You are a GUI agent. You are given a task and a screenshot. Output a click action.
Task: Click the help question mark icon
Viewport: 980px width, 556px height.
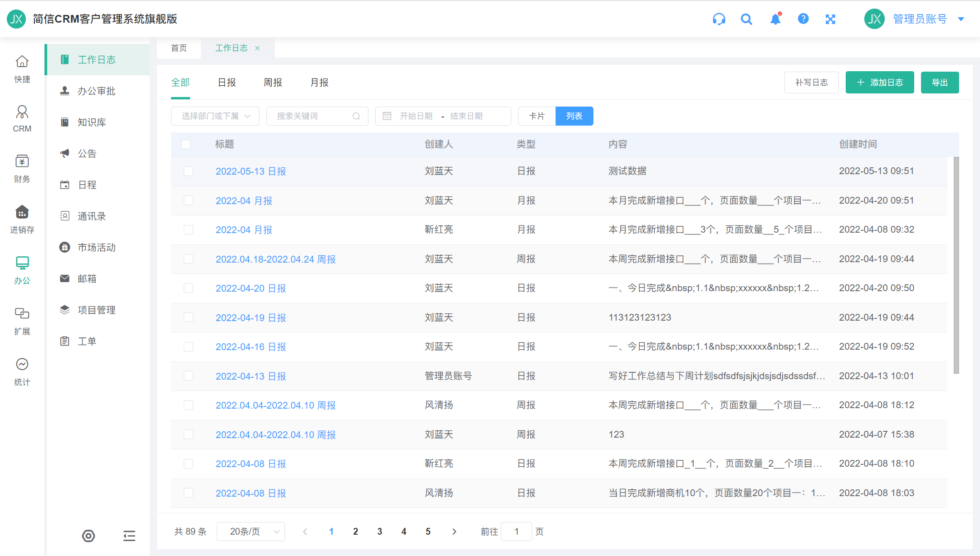tap(803, 19)
